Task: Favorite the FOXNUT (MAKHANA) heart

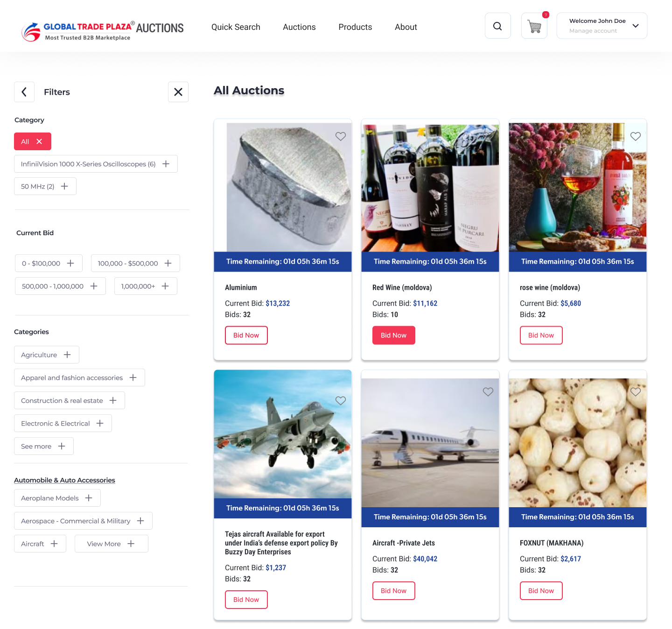Action: [x=636, y=392]
